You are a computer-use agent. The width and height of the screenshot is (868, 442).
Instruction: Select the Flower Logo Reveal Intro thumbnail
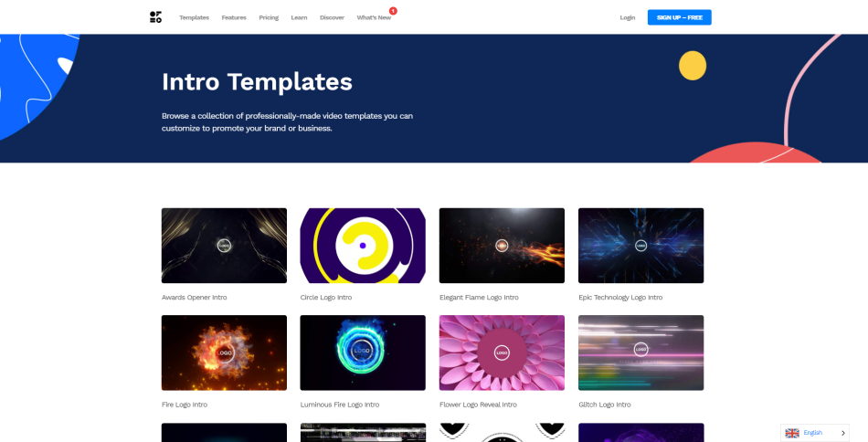click(502, 353)
